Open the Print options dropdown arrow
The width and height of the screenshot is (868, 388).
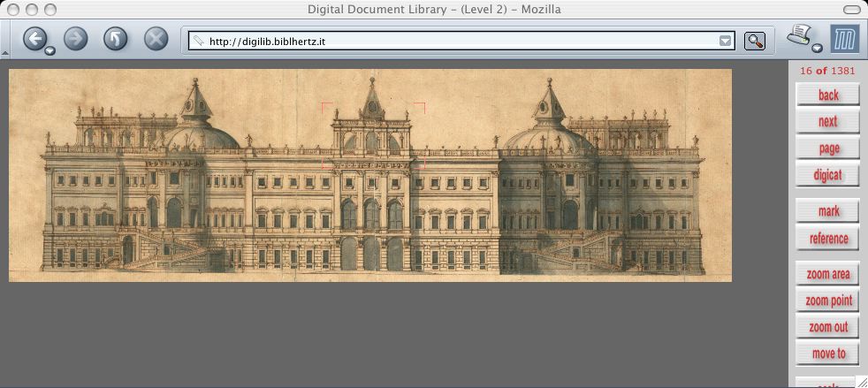pos(817,49)
